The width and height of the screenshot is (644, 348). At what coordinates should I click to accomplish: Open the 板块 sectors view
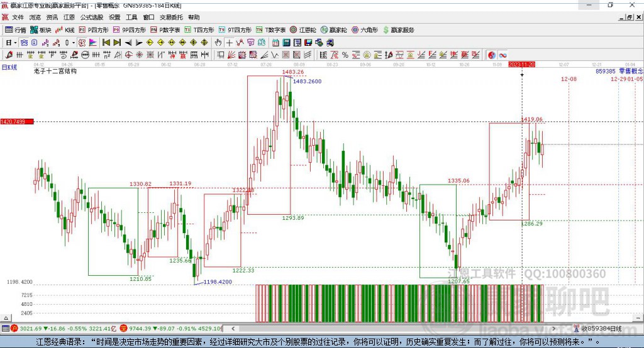coord(41,30)
